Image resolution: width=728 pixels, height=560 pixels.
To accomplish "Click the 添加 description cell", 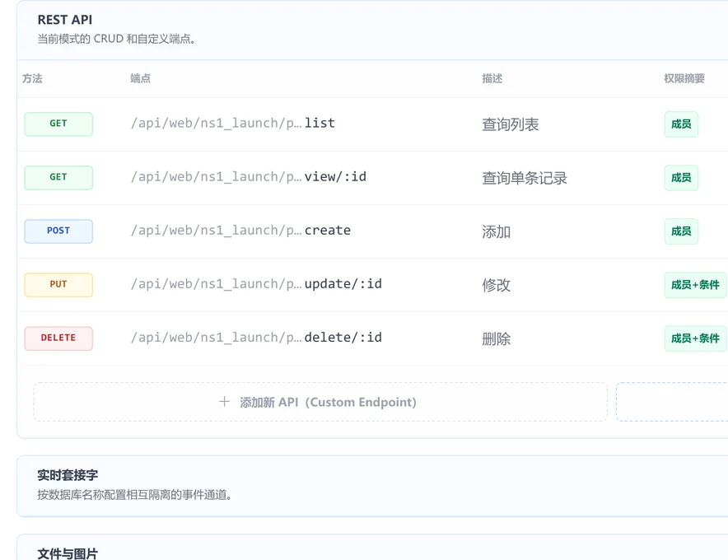I will [x=497, y=231].
